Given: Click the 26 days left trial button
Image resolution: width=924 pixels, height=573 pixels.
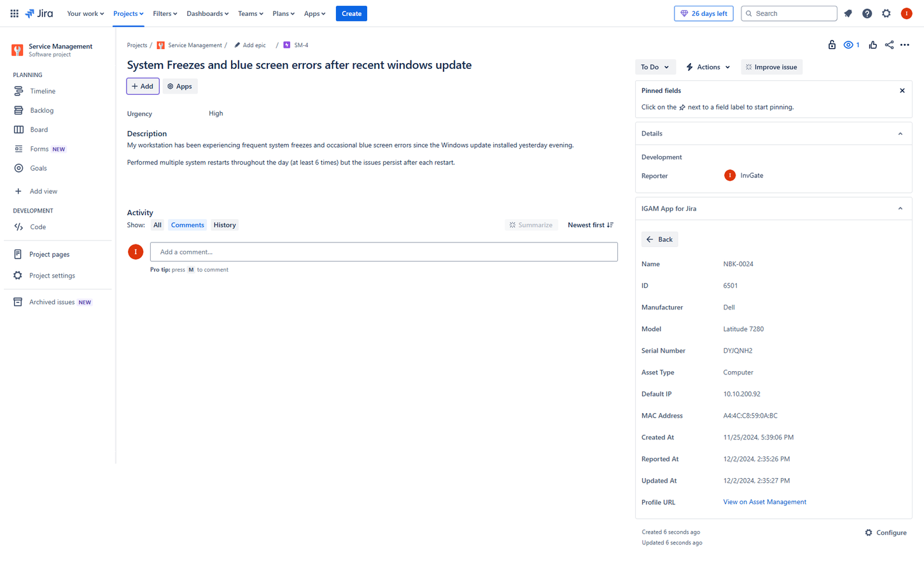Looking at the screenshot, I should 703,13.
